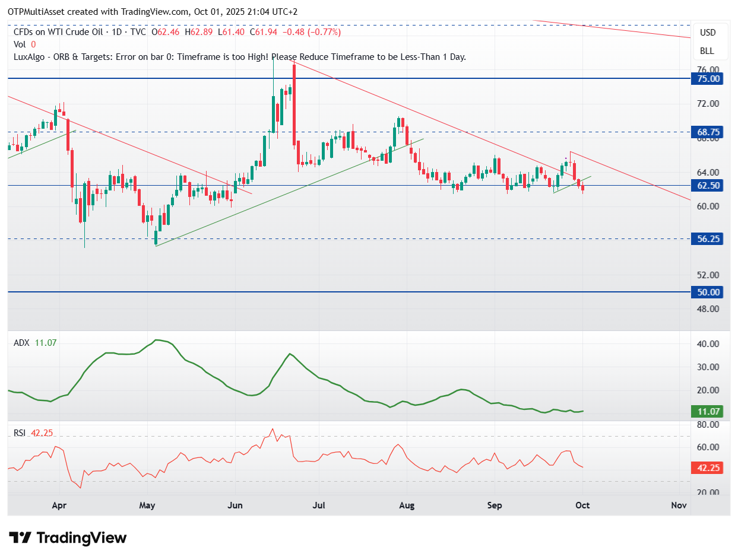Click the Oct label on time axis

coord(582,505)
